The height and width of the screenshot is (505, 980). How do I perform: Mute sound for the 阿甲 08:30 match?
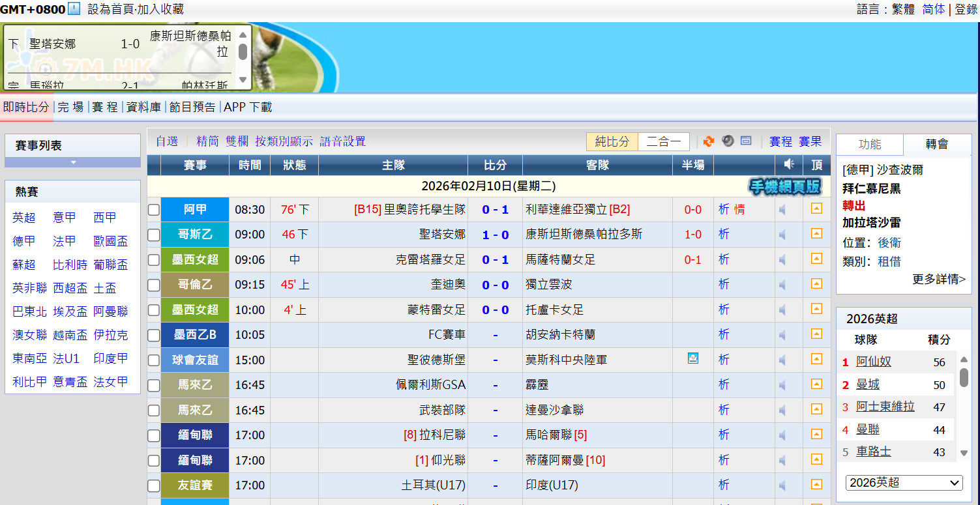tap(782, 210)
